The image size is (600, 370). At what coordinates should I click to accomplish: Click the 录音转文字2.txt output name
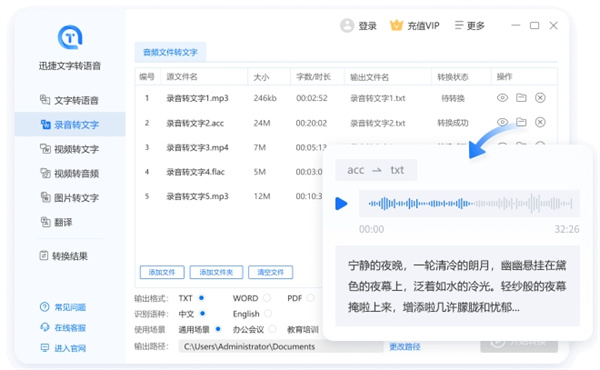(378, 123)
